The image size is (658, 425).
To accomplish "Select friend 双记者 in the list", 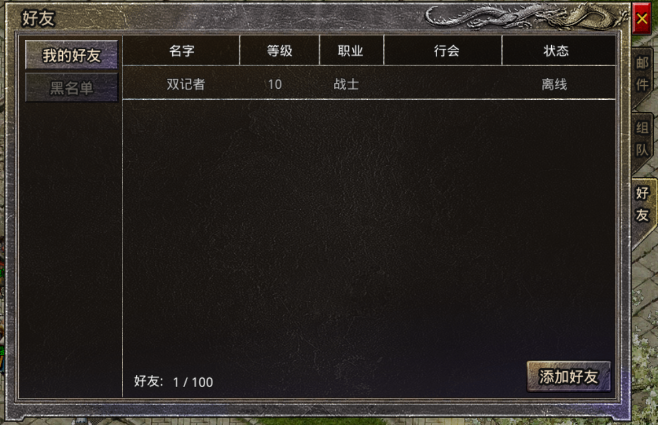I will (x=369, y=84).
